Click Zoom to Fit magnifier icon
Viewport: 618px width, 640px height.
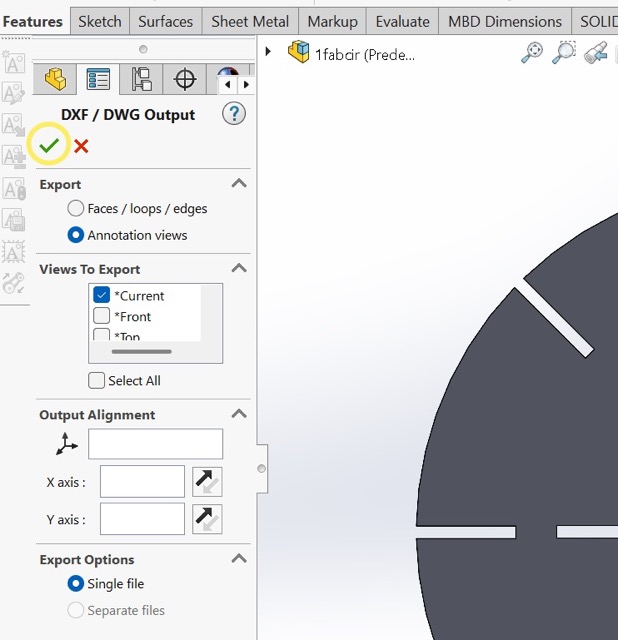pyautogui.click(x=532, y=53)
